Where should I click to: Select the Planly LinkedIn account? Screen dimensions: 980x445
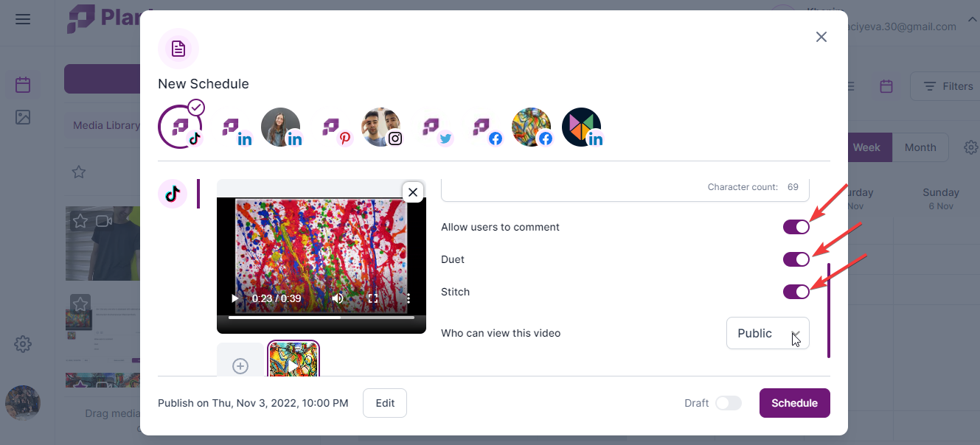click(237, 130)
